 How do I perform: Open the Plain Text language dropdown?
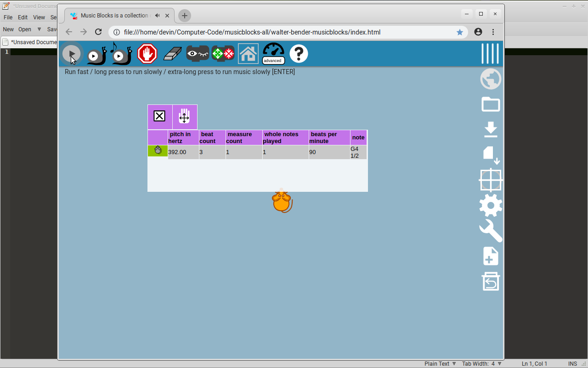point(440,363)
